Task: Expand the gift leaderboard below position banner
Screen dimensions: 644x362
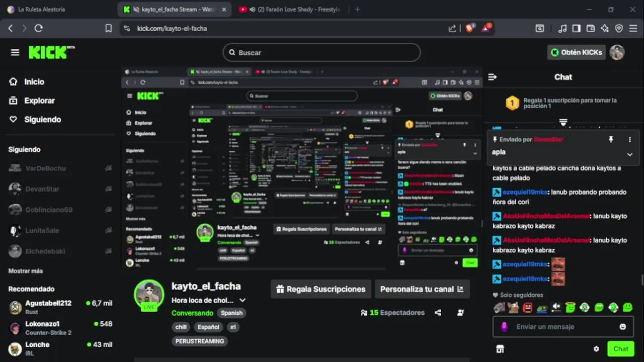Action: [x=563, y=122]
